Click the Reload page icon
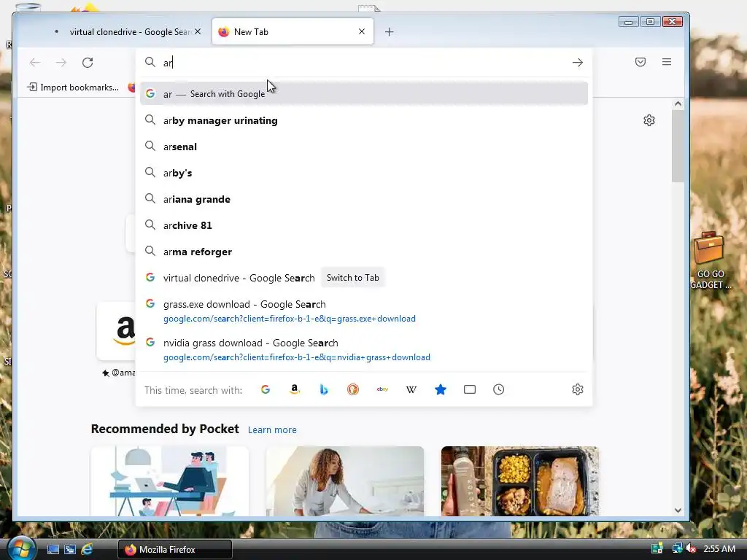The image size is (747, 560). coord(88,63)
